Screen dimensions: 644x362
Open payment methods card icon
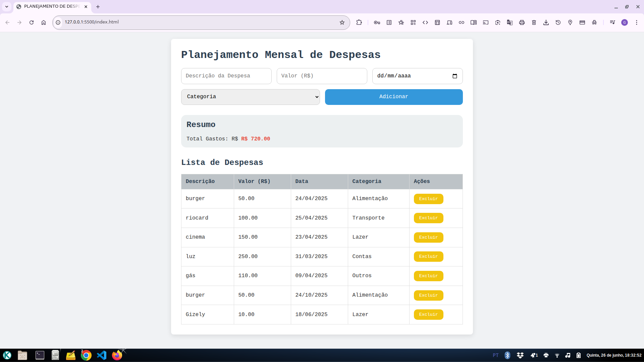(582, 22)
